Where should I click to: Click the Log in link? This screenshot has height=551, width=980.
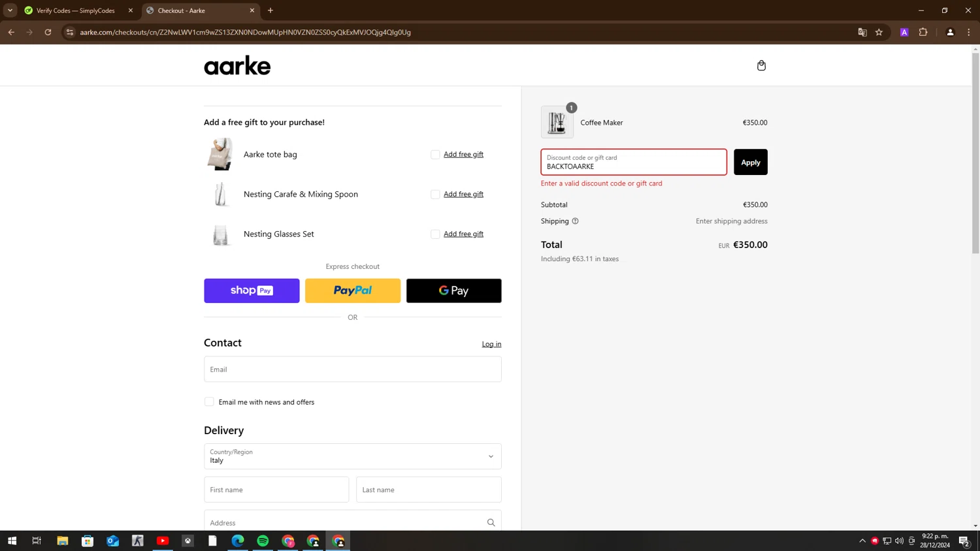click(491, 344)
